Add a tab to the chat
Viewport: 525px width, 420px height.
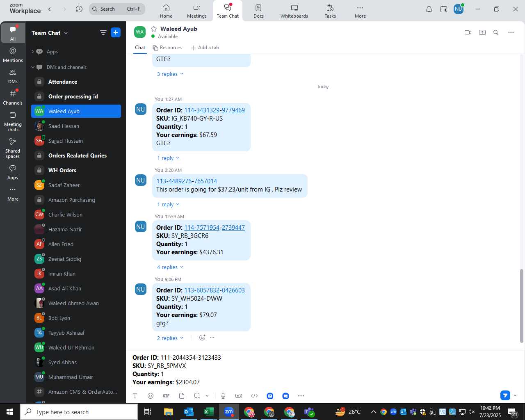coord(205,48)
